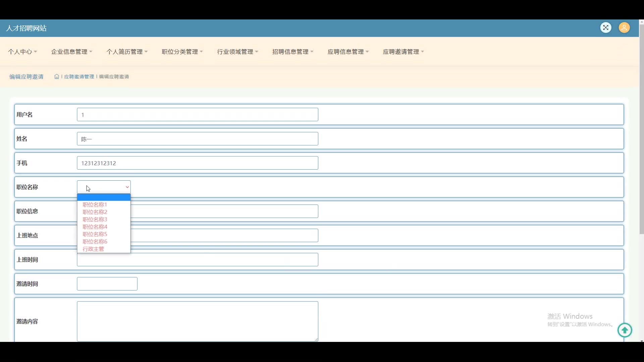Click the 应聘邀请管理 breadcrumb link

click(79, 77)
